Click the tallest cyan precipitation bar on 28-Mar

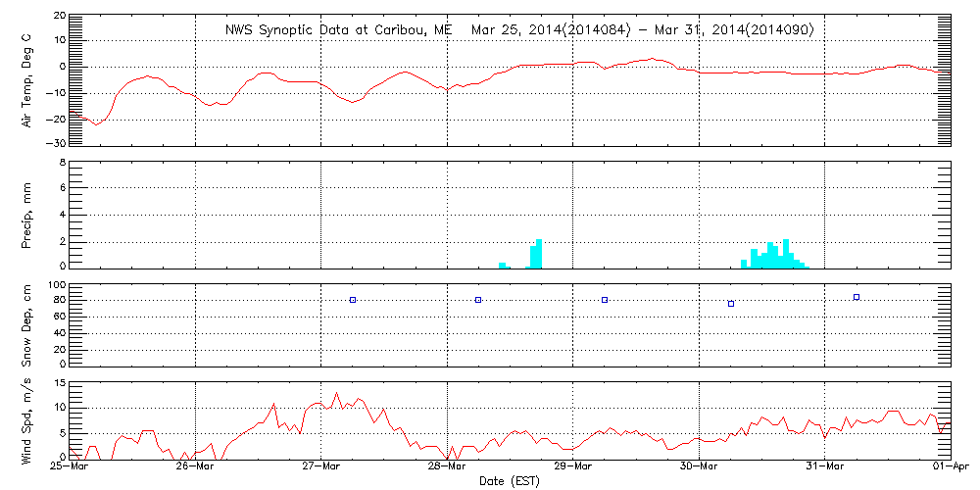539,254
